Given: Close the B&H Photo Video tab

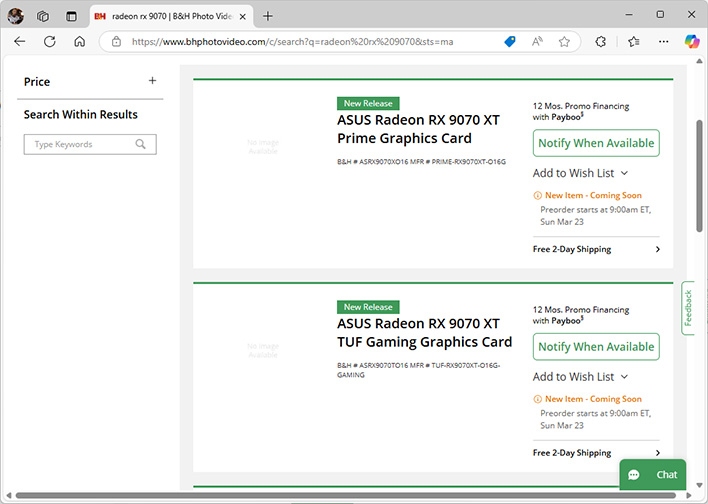Looking at the screenshot, I should pyautogui.click(x=242, y=17).
